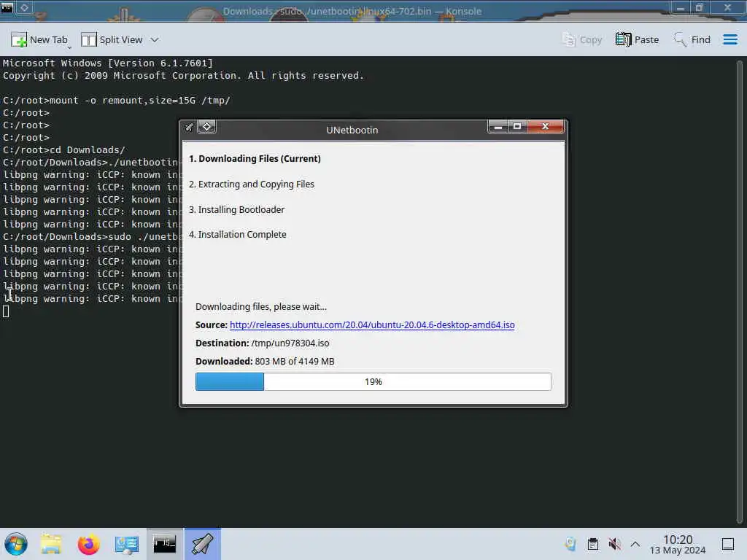Click the mount remount command line
The height and width of the screenshot is (560, 747).
click(117, 101)
